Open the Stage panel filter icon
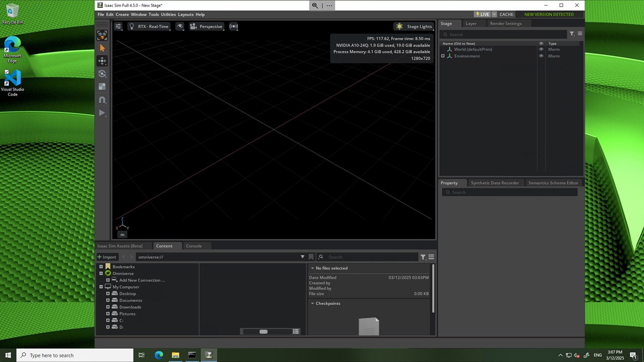This screenshot has width=644, height=362. [x=572, y=34]
